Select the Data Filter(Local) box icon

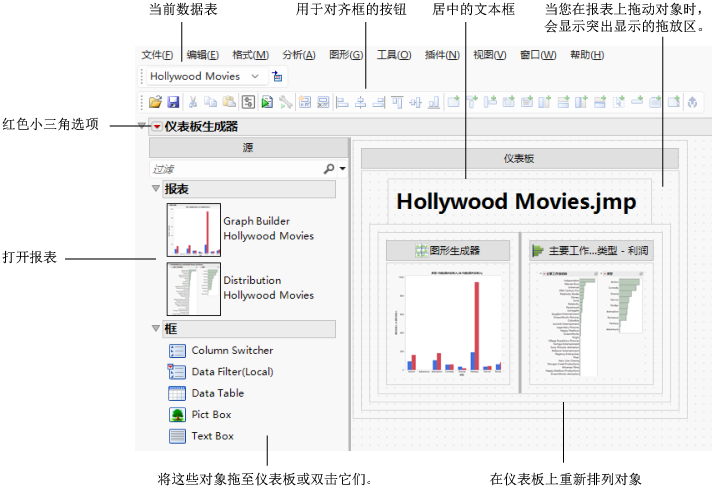(x=177, y=372)
